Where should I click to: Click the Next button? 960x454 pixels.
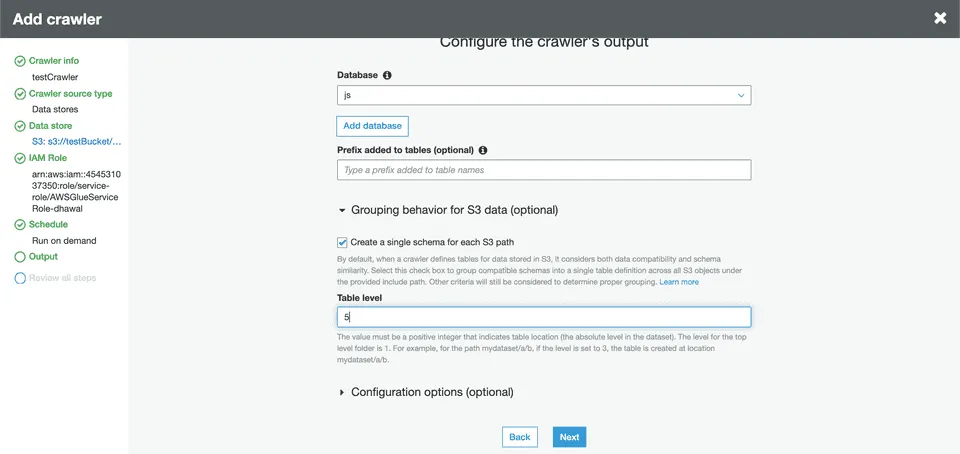[569, 437]
